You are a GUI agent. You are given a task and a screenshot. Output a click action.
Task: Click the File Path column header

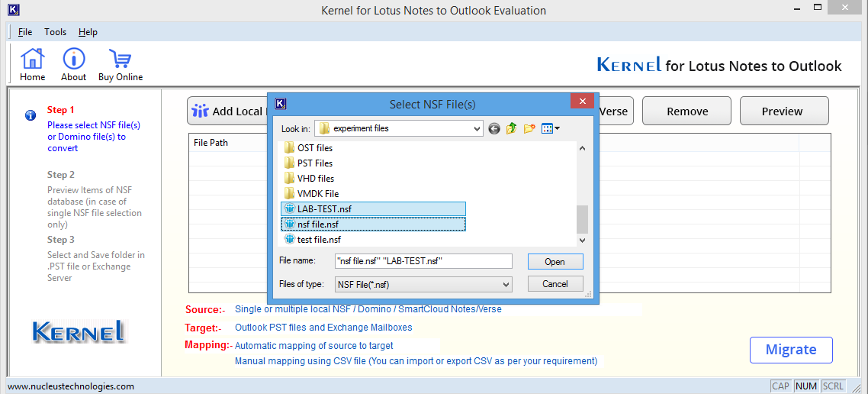point(211,143)
